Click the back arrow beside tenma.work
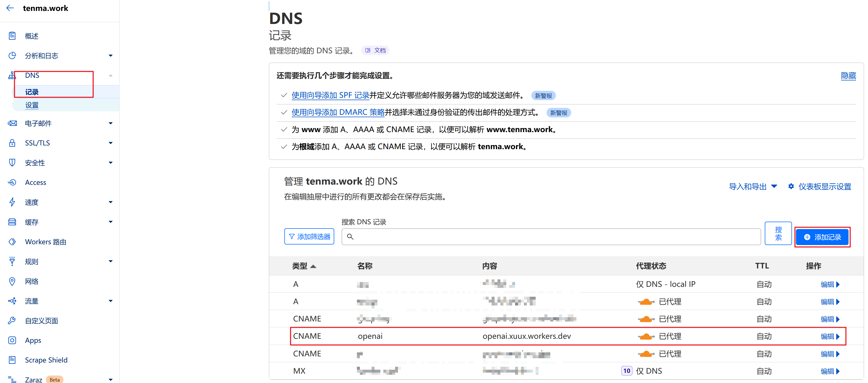868x383 pixels. (x=10, y=8)
